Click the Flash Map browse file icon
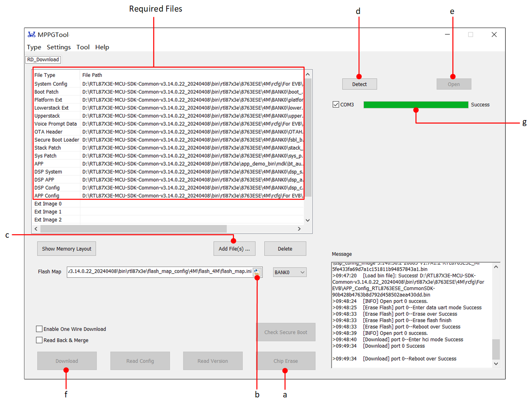This screenshot has width=532, height=405. pyautogui.click(x=257, y=273)
